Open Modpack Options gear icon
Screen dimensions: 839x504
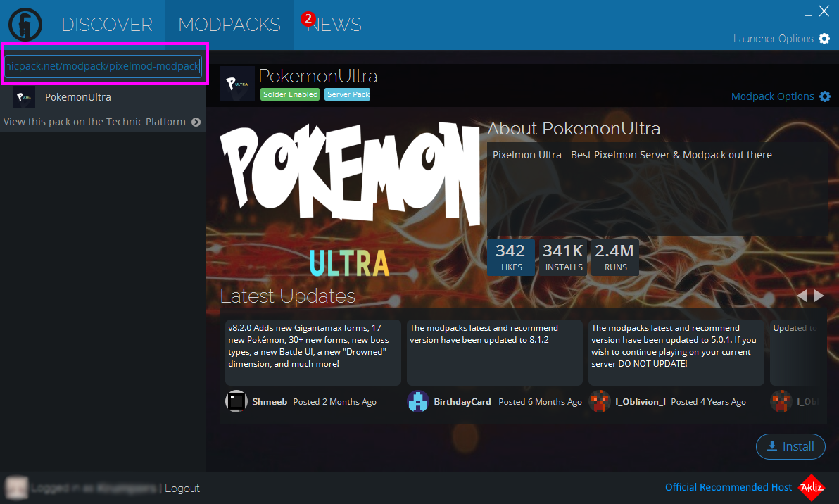825,96
